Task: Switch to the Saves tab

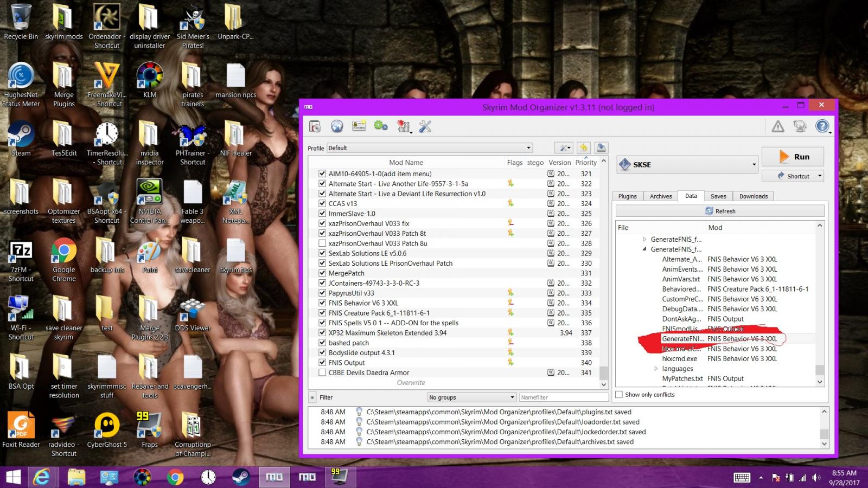Action: point(718,196)
